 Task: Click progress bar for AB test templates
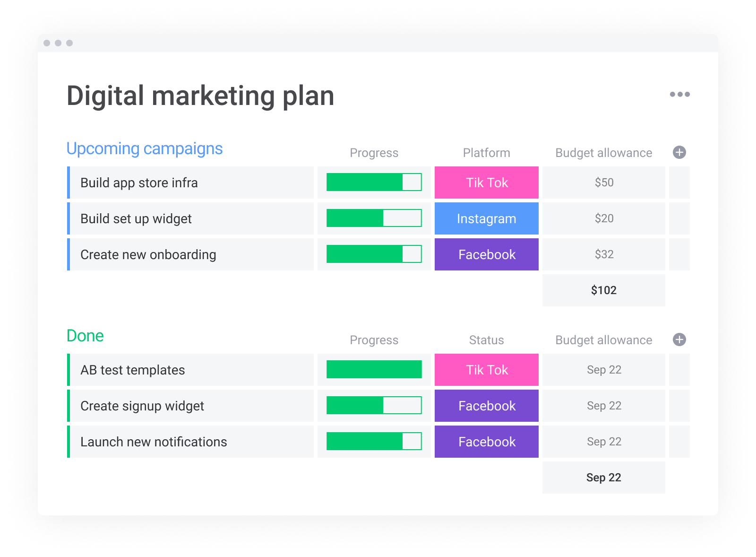[x=374, y=369]
